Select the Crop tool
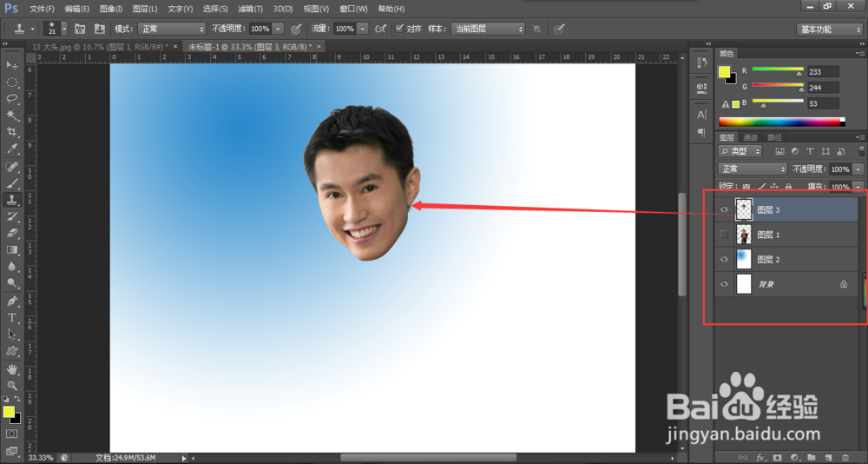The image size is (868, 464). click(11, 132)
